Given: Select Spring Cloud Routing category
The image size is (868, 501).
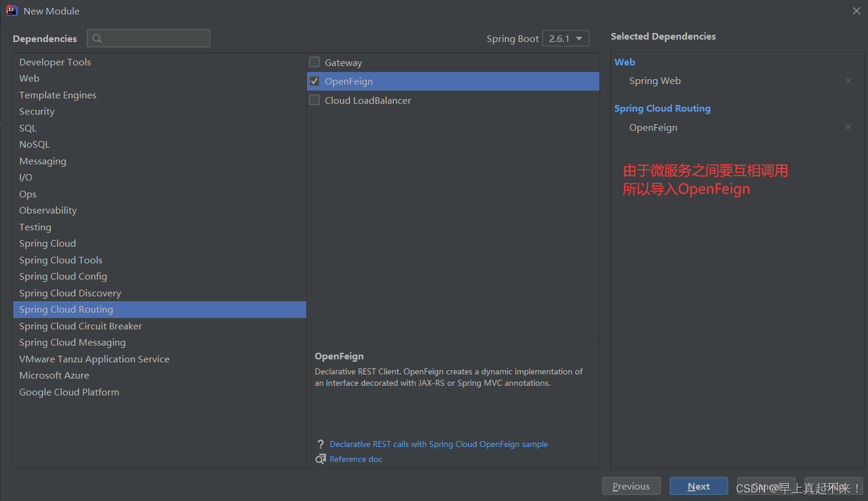Looking at the screenshot, I should coord(159,310).
